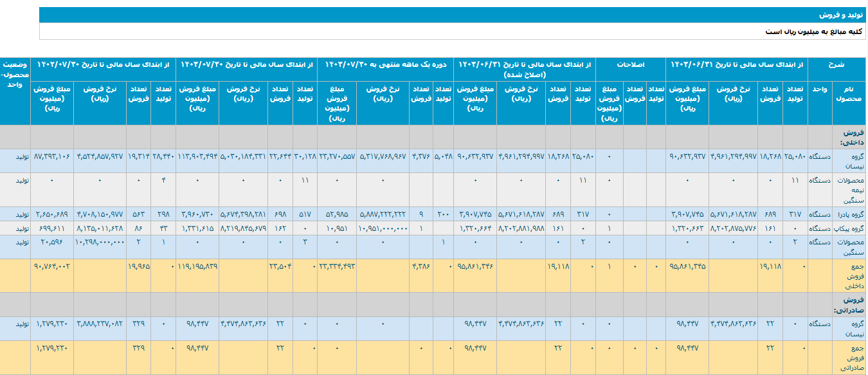Click 'دوره یک ماهه منتهی به ۱۴۰۳/۰۷/۳۰' header
Screen dimensions: 868x375
click(x=385, y=65)
